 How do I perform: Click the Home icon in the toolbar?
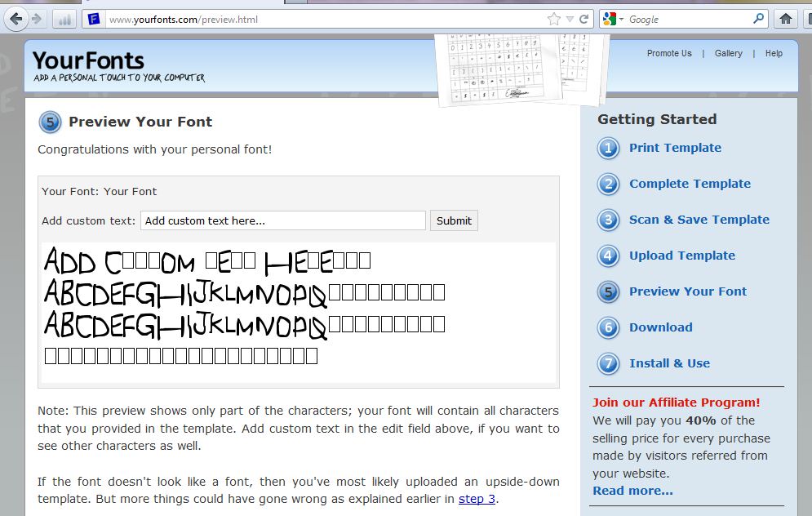point(785,18)
